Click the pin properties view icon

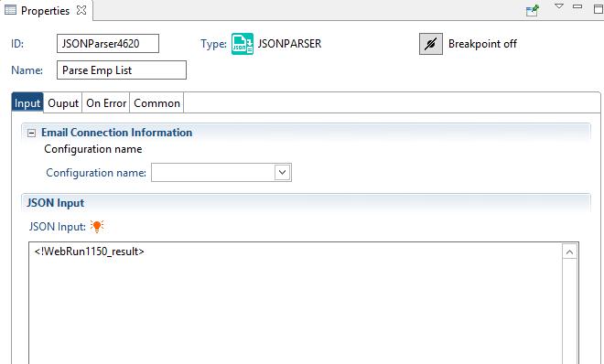pyautogui.click(x=533, y=10)
